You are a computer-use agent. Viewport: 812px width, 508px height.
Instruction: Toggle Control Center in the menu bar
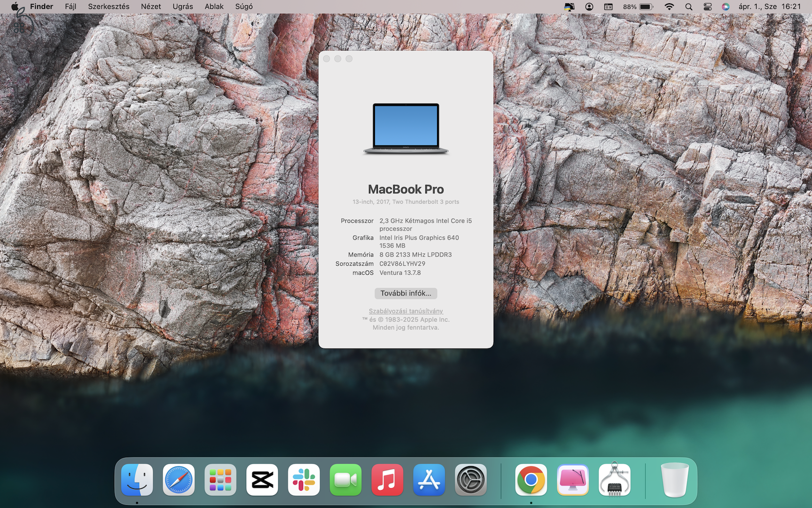point(708,7)
